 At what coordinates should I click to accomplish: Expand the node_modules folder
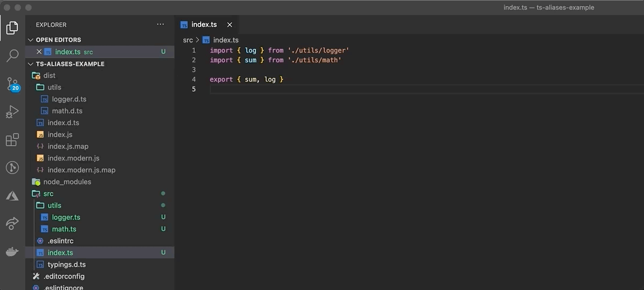(x=67, y=182)
